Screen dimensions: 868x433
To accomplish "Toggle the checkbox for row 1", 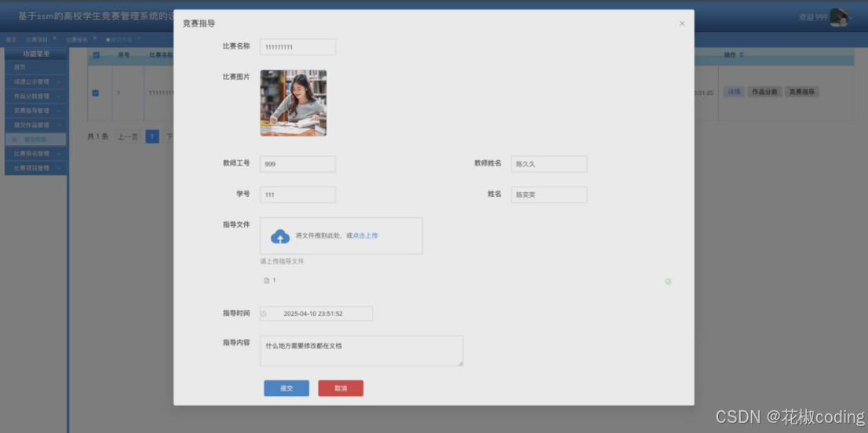I will (x=95, y=93).
